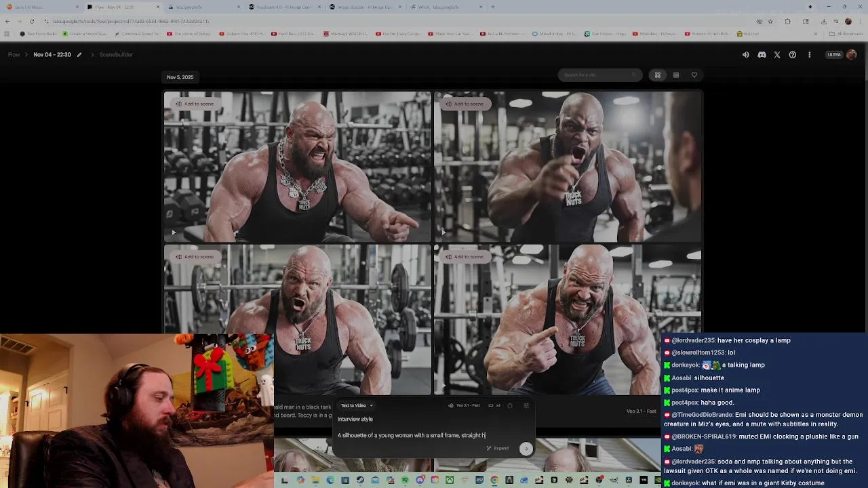This screenshot has height=488, width=868.
Task: Open the prompt settings sliders icon
Action: click(x=526, y=405)
